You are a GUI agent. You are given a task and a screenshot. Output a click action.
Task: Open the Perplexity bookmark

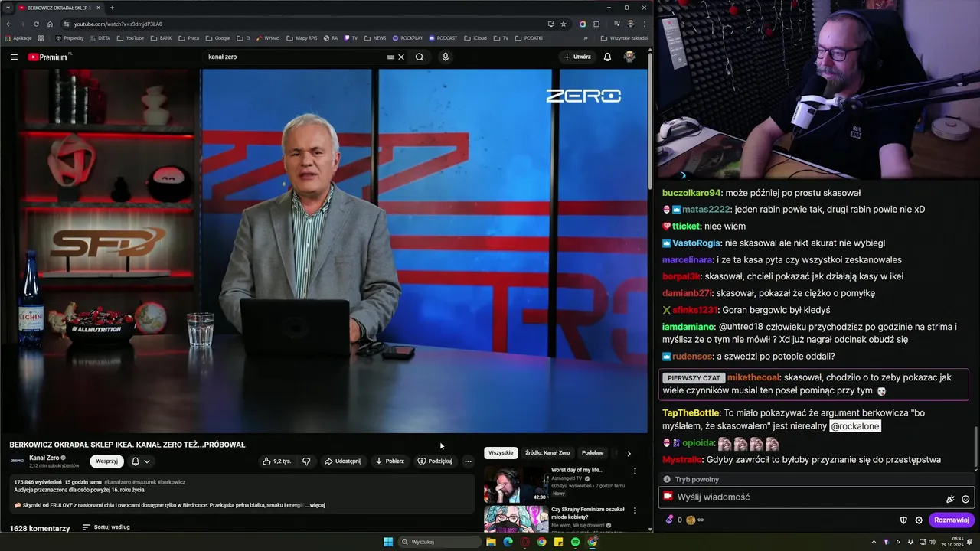pyautogui.click(x=69, y=37)
